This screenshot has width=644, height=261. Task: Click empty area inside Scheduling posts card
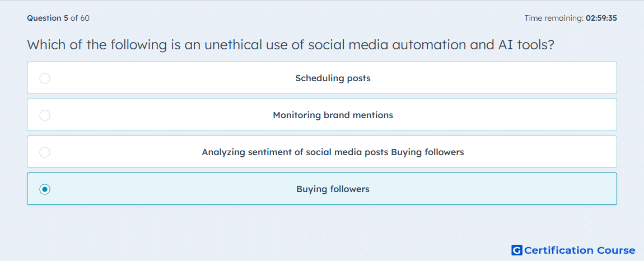pyautogui.click(x=493, y=78)
